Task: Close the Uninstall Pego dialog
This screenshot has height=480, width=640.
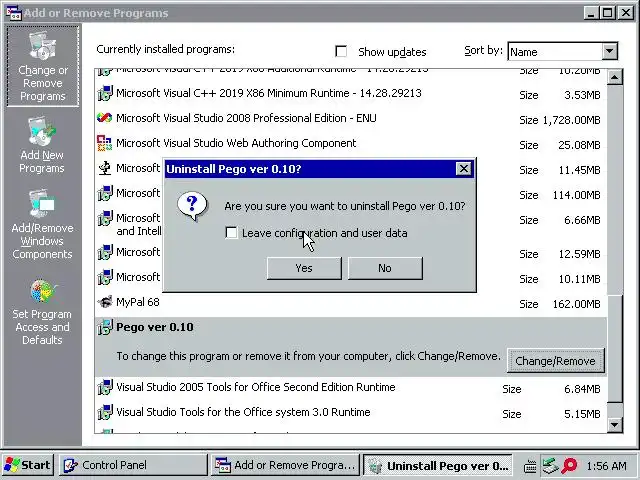Action: (x=463, y=169)
